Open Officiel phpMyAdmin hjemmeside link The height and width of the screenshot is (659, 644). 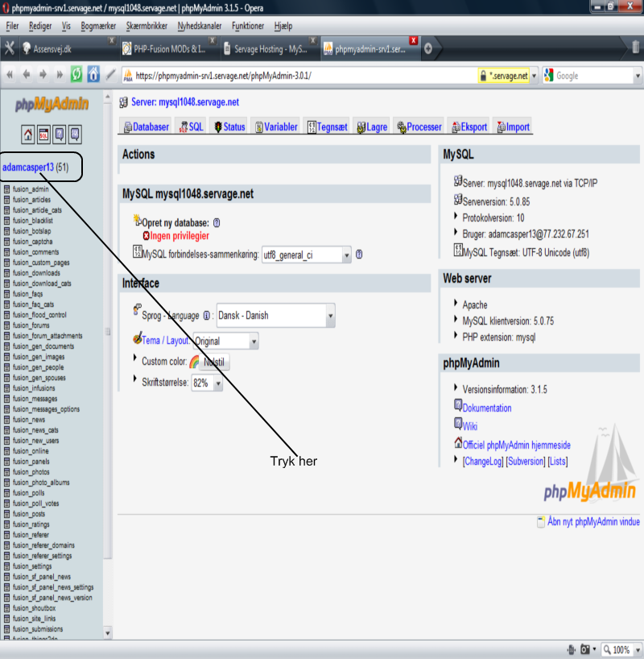coord(516,445)
